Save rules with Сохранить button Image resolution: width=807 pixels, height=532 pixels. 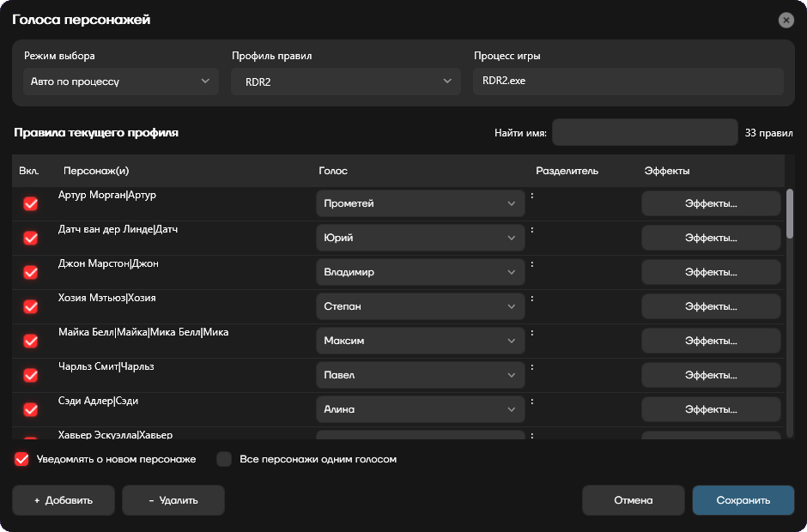click(x=743, y=500)
